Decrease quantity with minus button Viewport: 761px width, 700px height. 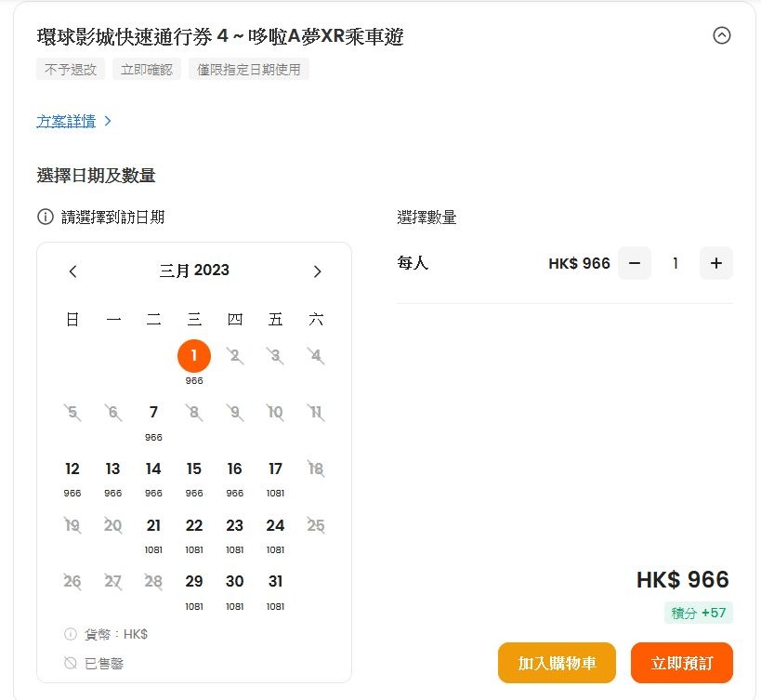[635, 263]
